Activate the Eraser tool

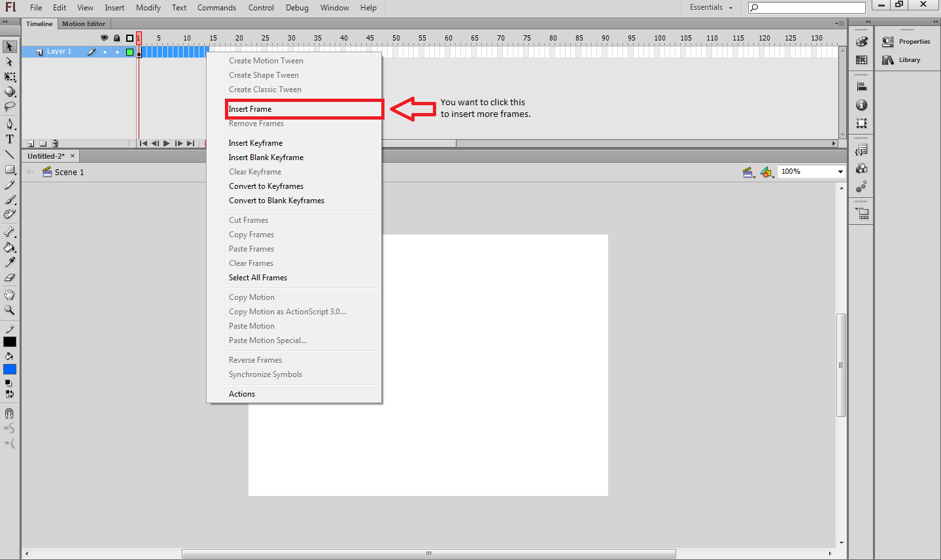click(x=9, y=278)
